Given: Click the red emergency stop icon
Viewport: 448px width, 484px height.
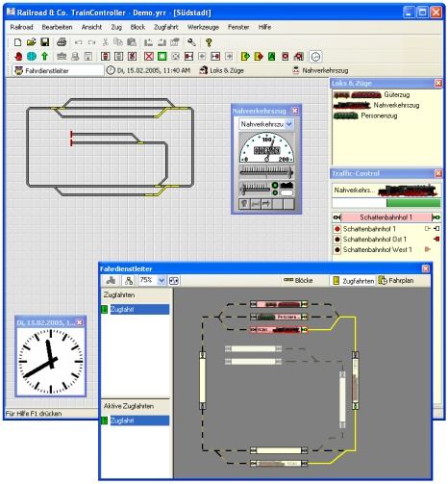Looking at the screenshot, I should click(18, 57).
